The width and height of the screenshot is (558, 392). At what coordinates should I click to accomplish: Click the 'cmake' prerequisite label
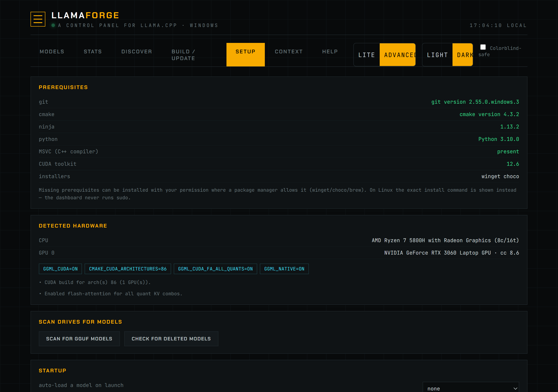47,114
